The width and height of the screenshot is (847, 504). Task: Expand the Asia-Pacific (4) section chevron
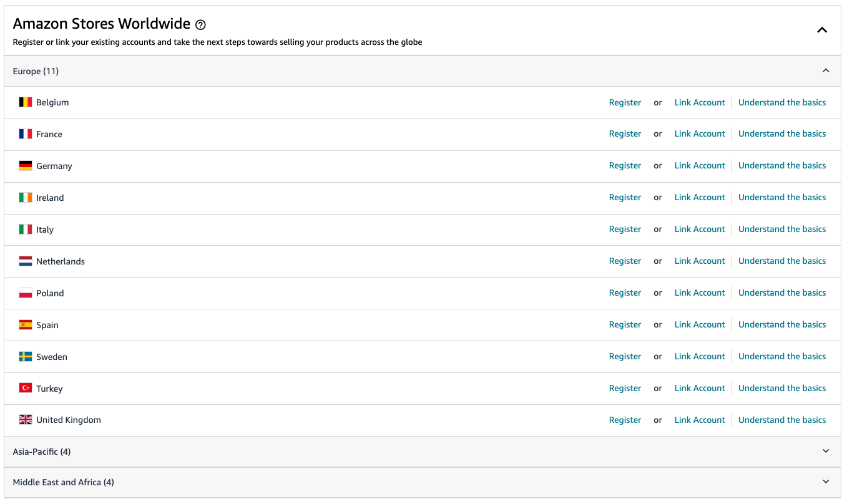pos(826,451)
